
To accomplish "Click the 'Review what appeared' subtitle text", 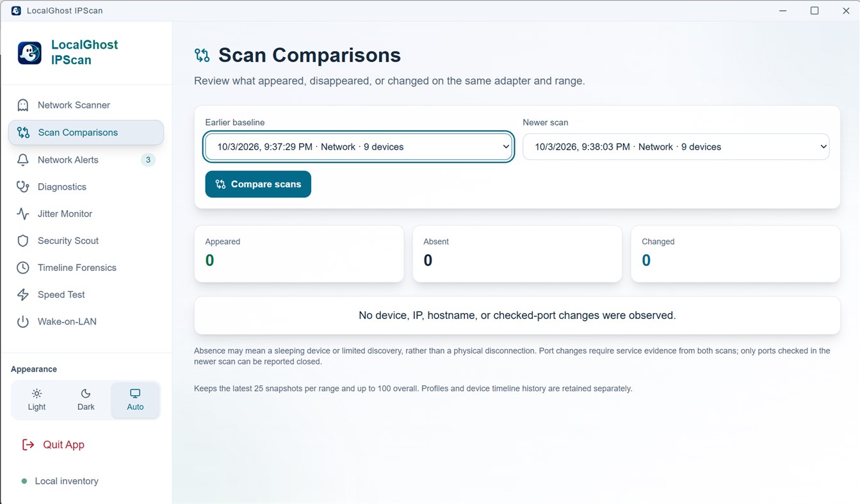I will click(x=389, y=81).
